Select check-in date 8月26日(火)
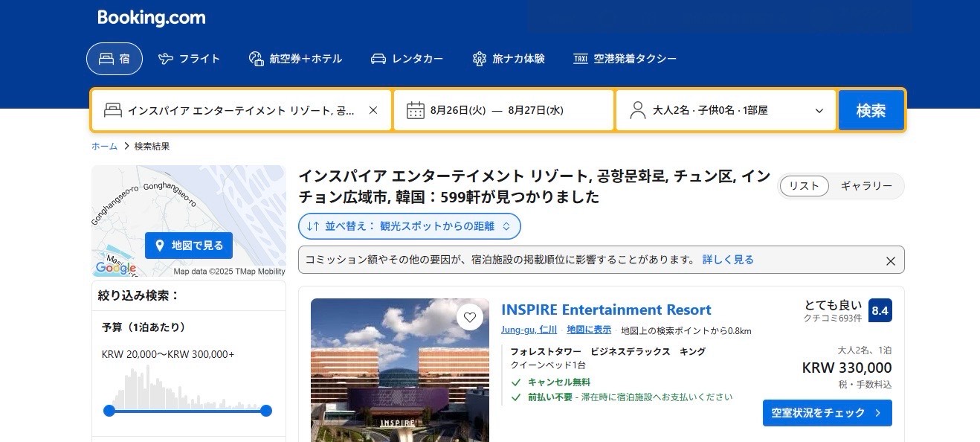The height and width of the screenshot is (442, 980). click(458, 110)
